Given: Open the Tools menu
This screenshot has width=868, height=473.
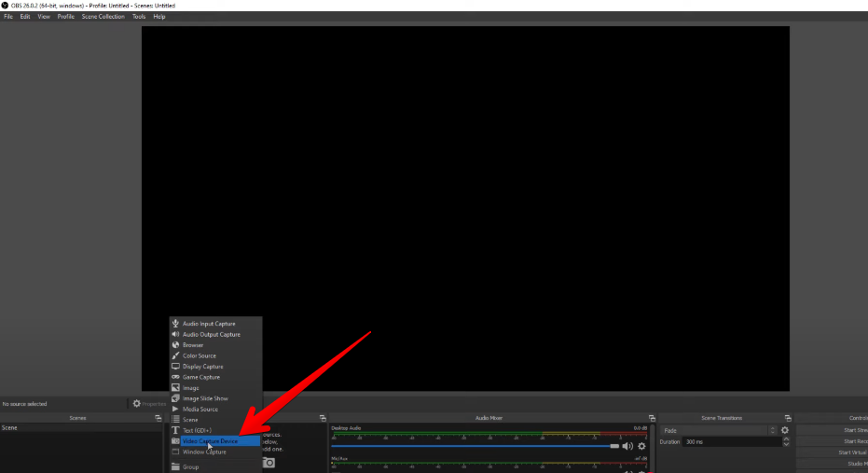Looking at the screenshot, I should click(138, 17).
